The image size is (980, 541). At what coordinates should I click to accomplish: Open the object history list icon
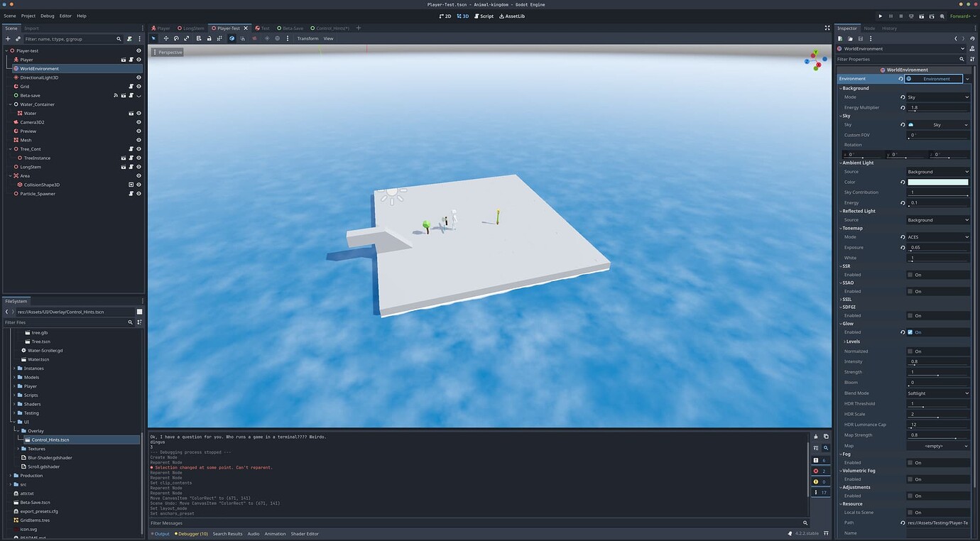coord(971,38)
